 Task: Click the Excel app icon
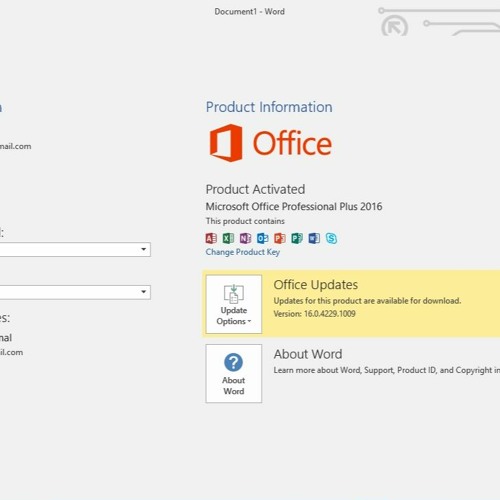coord(228,238)
